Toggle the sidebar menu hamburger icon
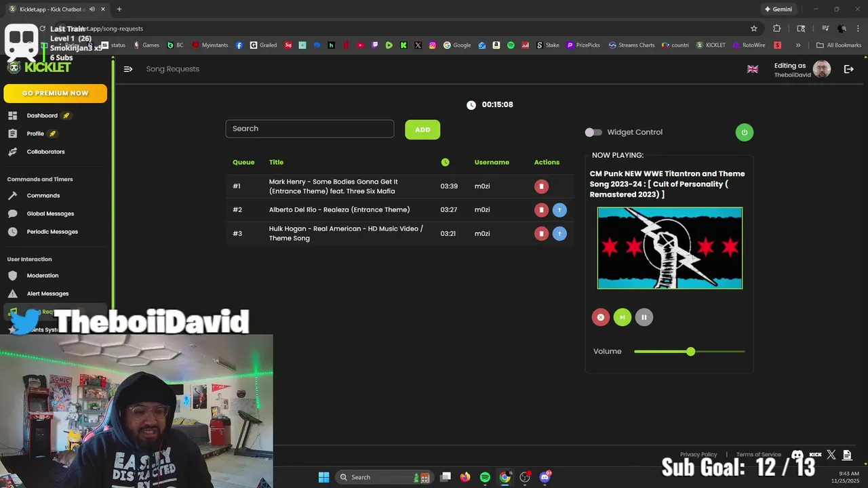The height and width of the screenshot is (488, 868). tap(128, 69)
